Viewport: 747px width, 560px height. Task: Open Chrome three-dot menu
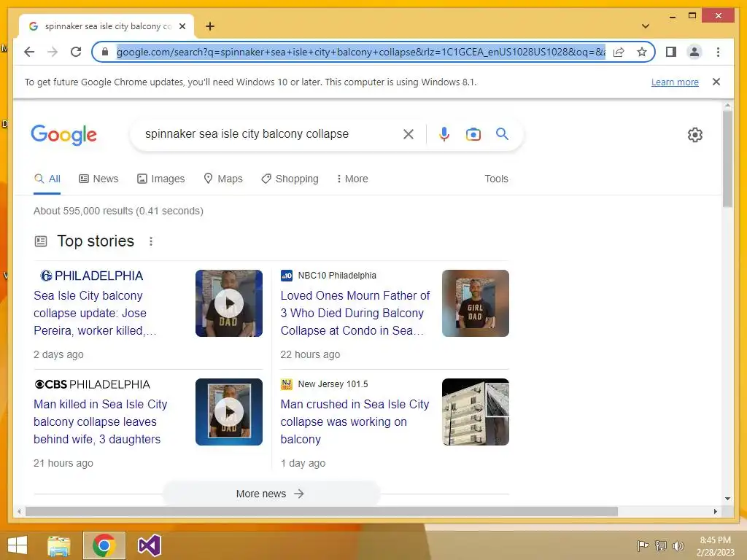click(718, 52)
